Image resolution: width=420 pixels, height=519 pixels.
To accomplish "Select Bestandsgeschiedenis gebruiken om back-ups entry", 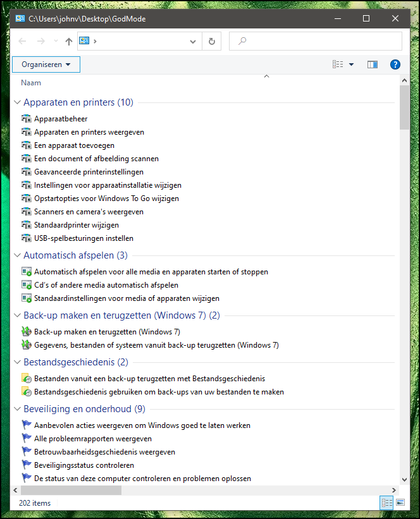I will pyautogui.click(x=159, y=392).
